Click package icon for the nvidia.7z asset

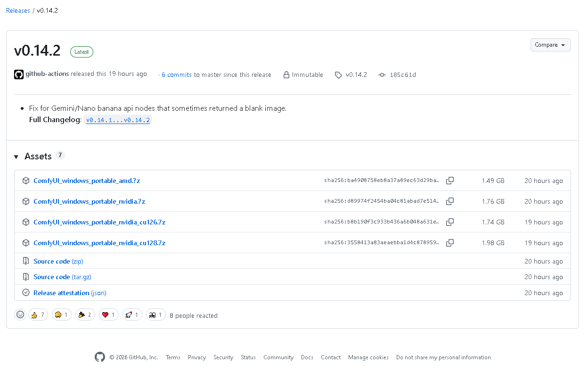click(x=26, y=201)
